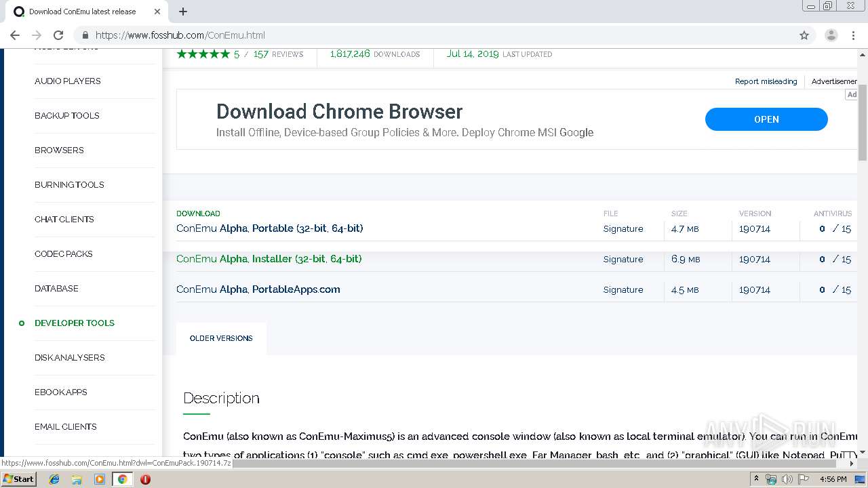
Task: Open the Database category
Action: click(x=56, y=288)
